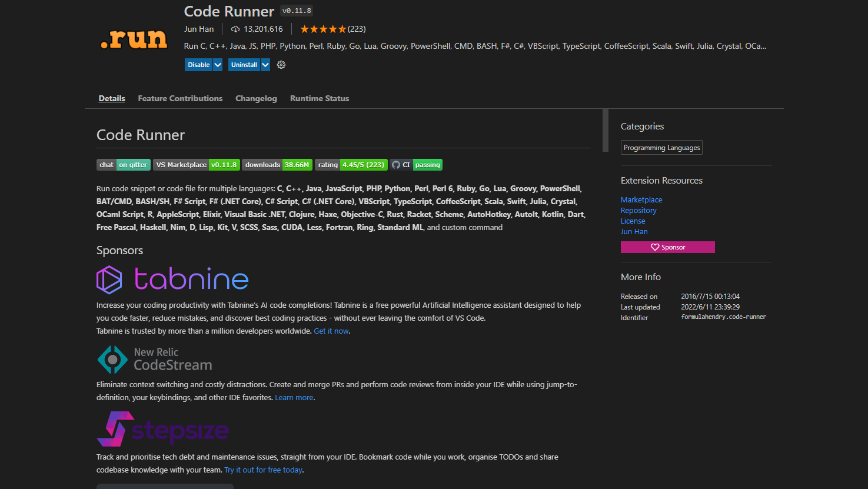This screenshot has height=489, width=868.
Task: Click the v0.11.8 version label in header
Action: [x=297, y=11]
